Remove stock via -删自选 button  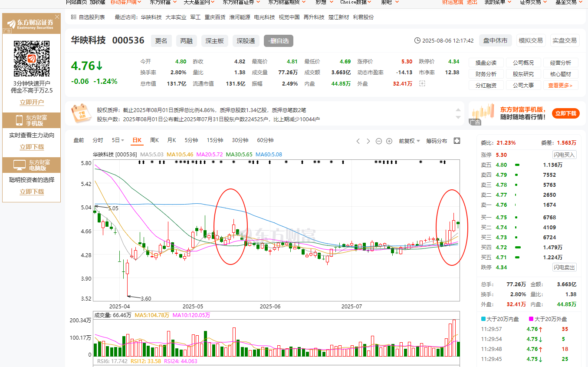pos(279,41)
